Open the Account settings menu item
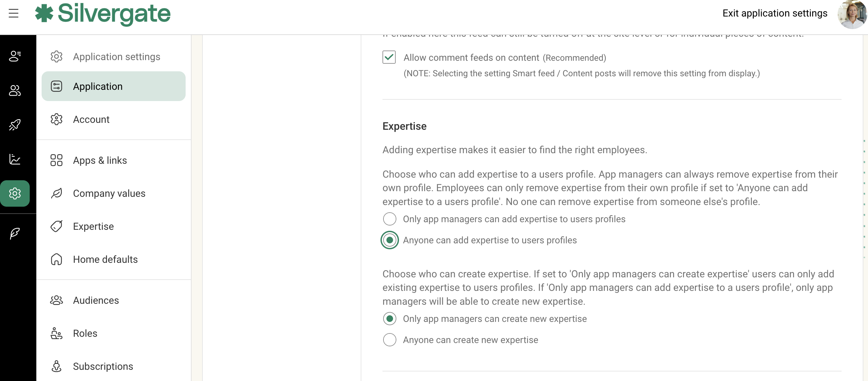This screenshot has height=381, width=868. coord(91,119)
